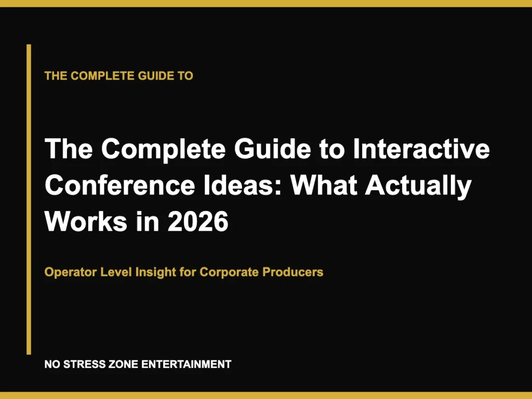Click the subtitle 'Operator Level Insight for Corporate Producers'
Viewport: 532px width, 399px height.
(x=184, y=272)
